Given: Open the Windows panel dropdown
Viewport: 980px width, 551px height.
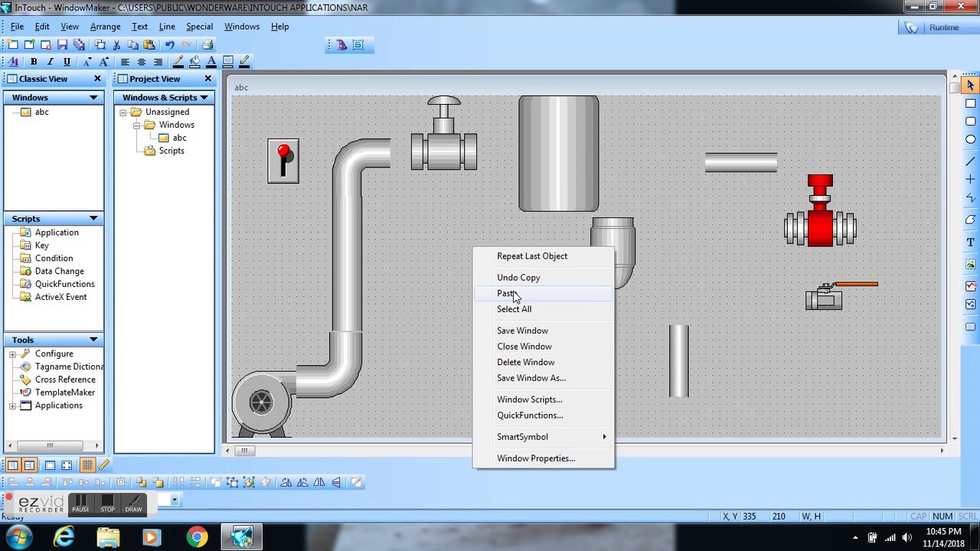Looking at the screenshot, I should click(x=93, y=97).
